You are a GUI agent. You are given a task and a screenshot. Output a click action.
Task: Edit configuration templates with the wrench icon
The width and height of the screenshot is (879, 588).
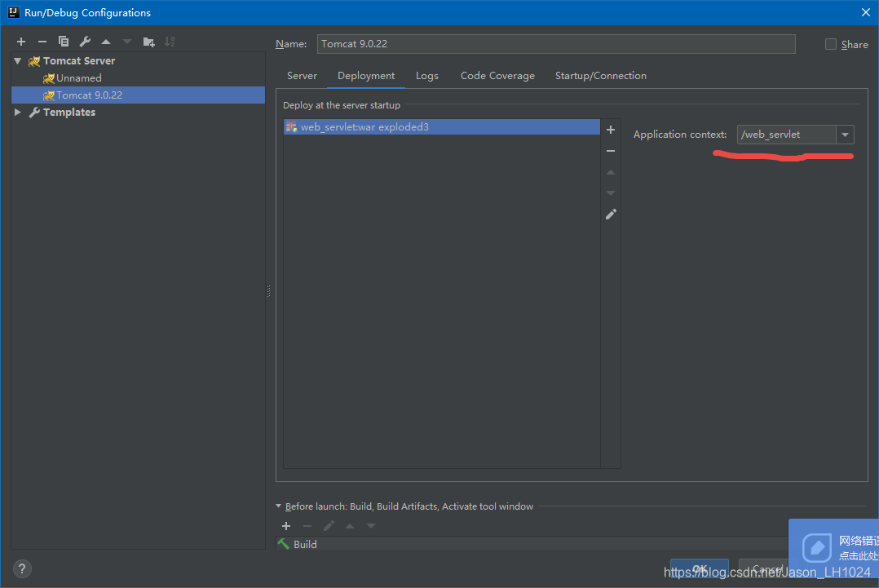click(x=84, y=41)
